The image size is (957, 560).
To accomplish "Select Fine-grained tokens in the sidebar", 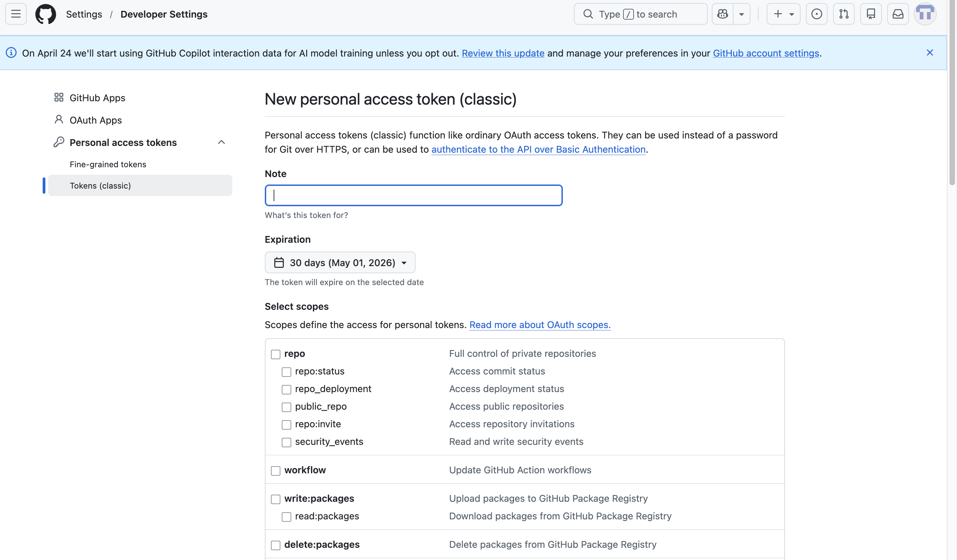I will tap(108, 165).
